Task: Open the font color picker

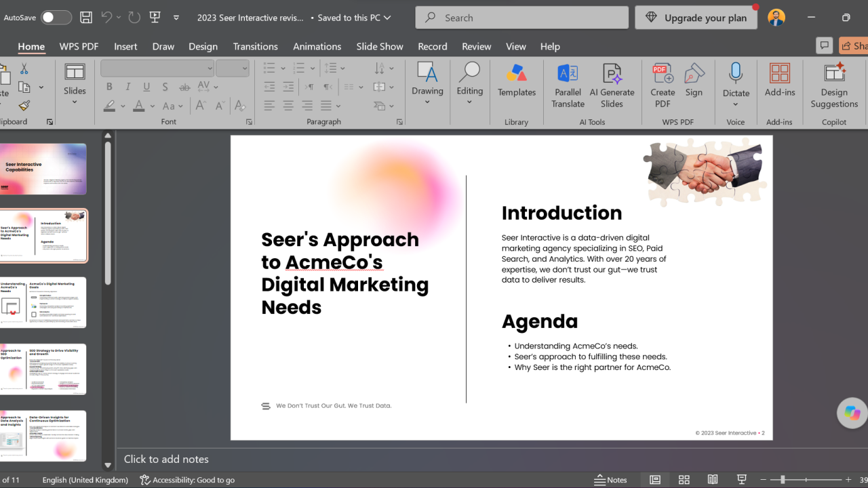Action: pyautogui.click(x=152, y=106)
